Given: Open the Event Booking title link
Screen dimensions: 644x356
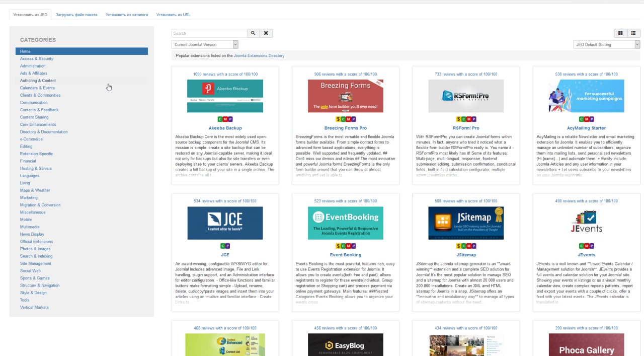Looking at the screenshot, I should pyautogui.click(x=346, y=255).
